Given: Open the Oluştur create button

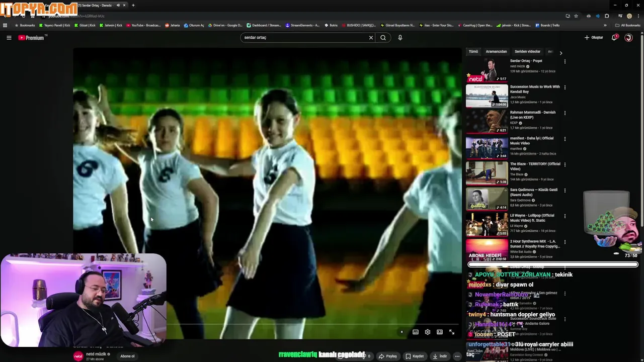Looking at the screenshot, I should point(594,38).
